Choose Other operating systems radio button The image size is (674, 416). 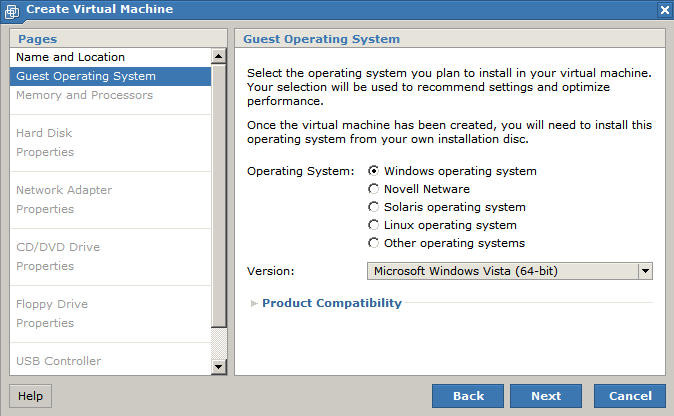pos(374,243)
